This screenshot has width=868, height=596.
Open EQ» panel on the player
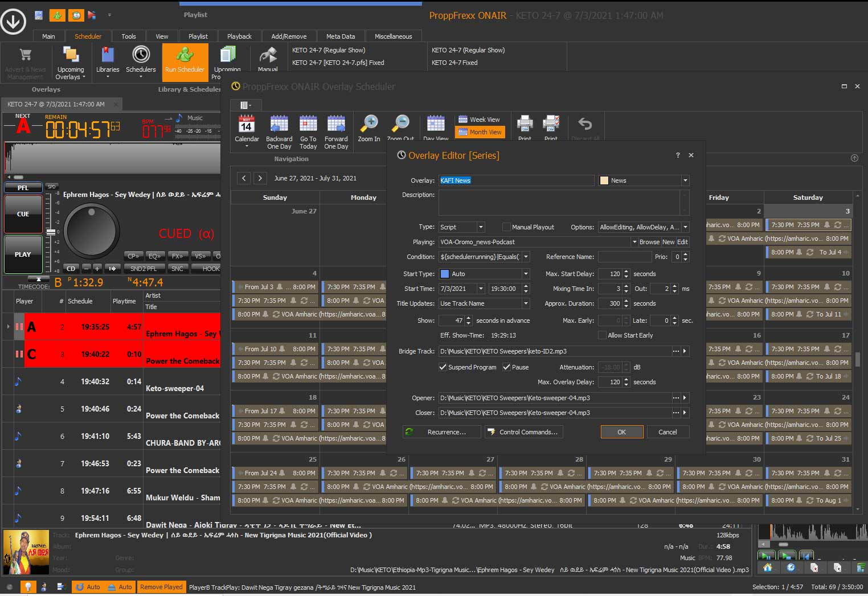(155, 256)
